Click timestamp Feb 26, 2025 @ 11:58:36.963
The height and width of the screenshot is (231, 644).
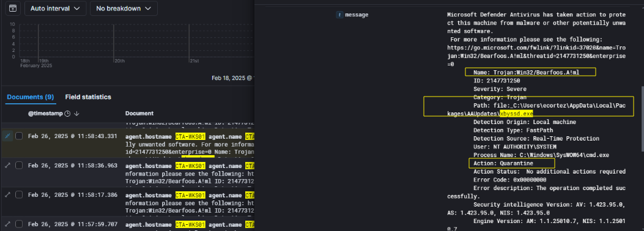73,166
